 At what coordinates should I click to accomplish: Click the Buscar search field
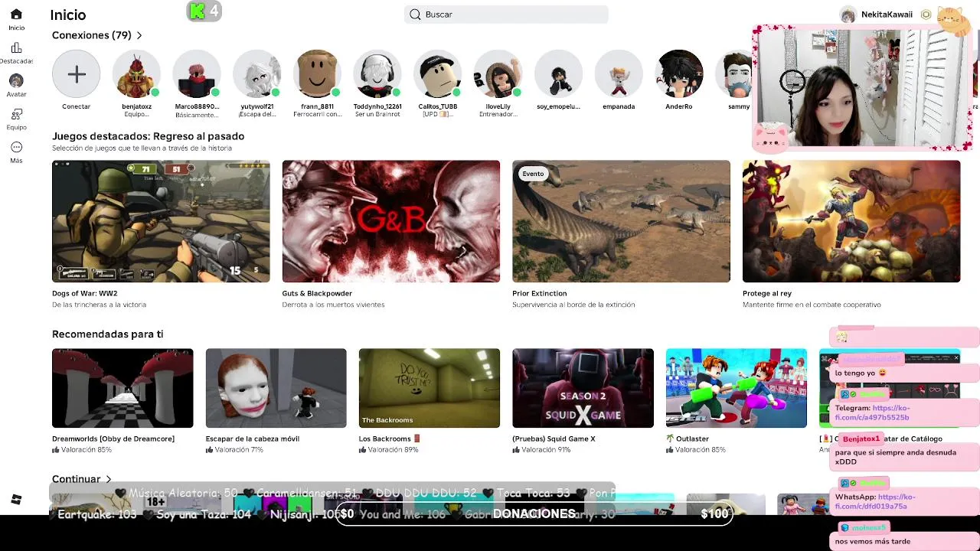506,15
